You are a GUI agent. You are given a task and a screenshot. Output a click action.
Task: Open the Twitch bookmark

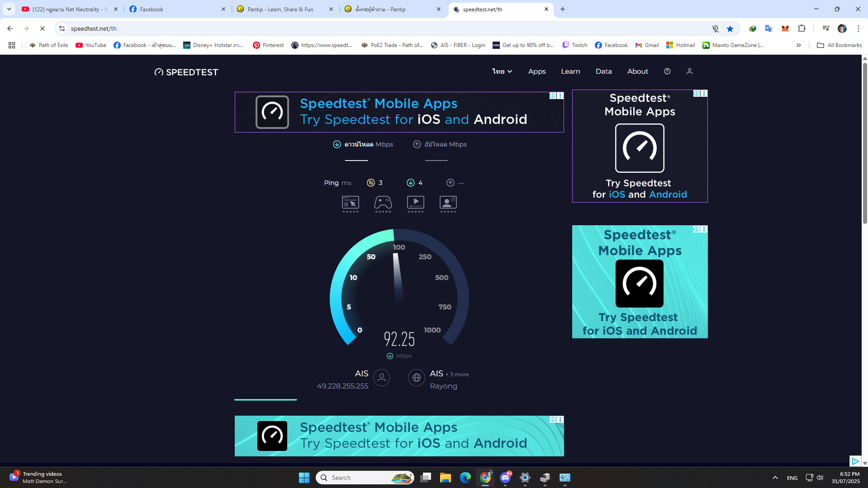(575, 45)
